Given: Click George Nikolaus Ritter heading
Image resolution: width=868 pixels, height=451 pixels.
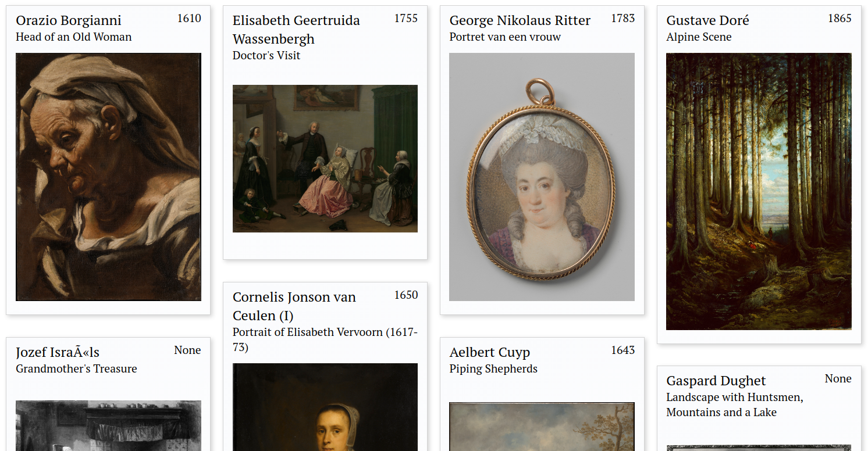Looking at the screenshot, I should pyautogui.click(x=520, y=20).
